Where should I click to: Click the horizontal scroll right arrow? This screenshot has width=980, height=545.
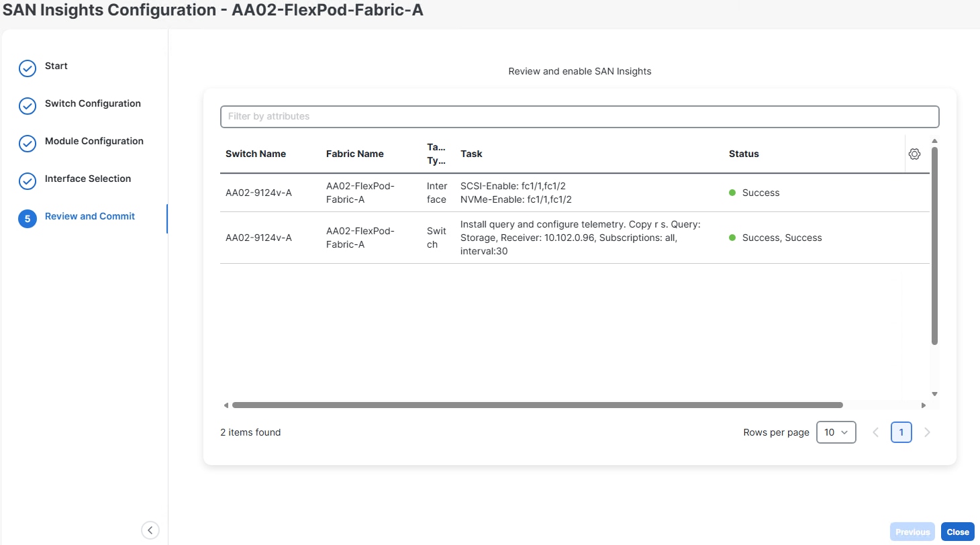pyautogui.click(x=924, y=405)
